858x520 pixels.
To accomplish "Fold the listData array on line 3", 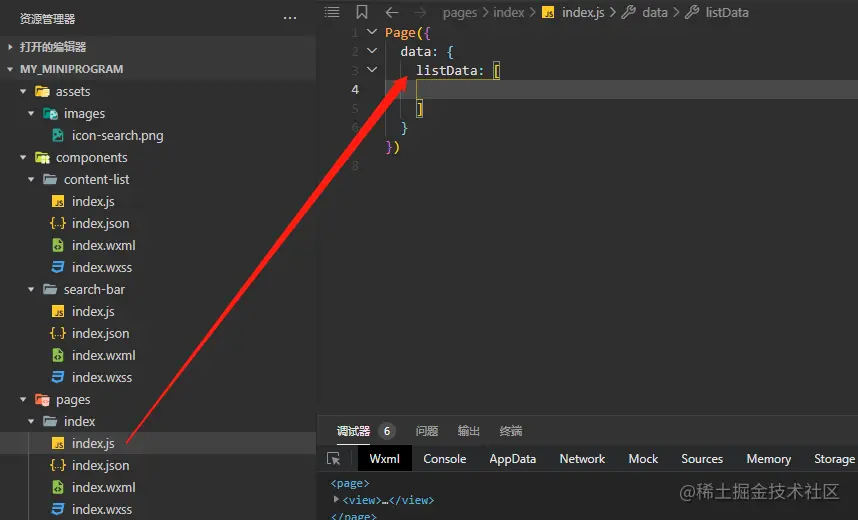I will click(x=372, y=70).
